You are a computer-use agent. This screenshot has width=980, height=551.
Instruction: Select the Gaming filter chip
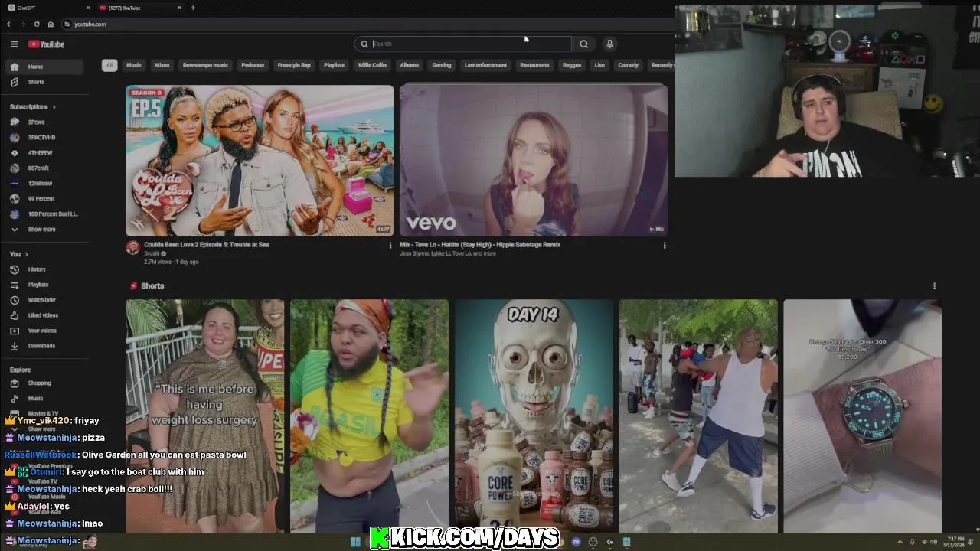pos(442,65)
